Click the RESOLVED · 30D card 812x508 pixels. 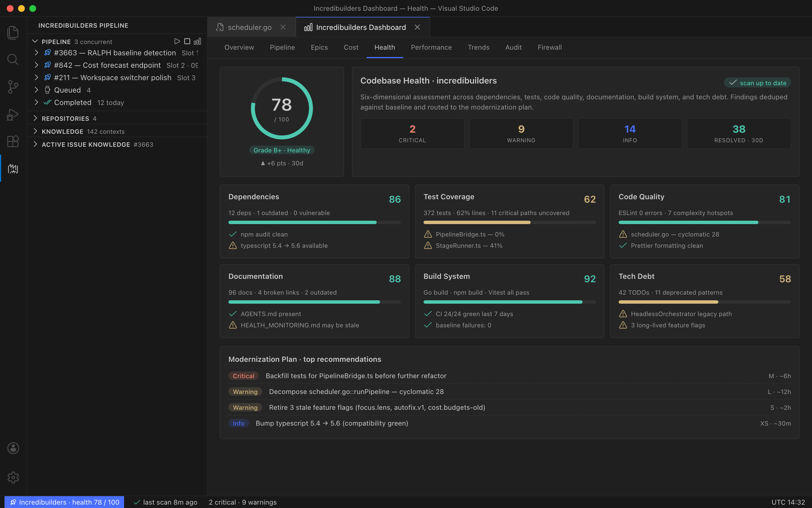tap(739, 133)
